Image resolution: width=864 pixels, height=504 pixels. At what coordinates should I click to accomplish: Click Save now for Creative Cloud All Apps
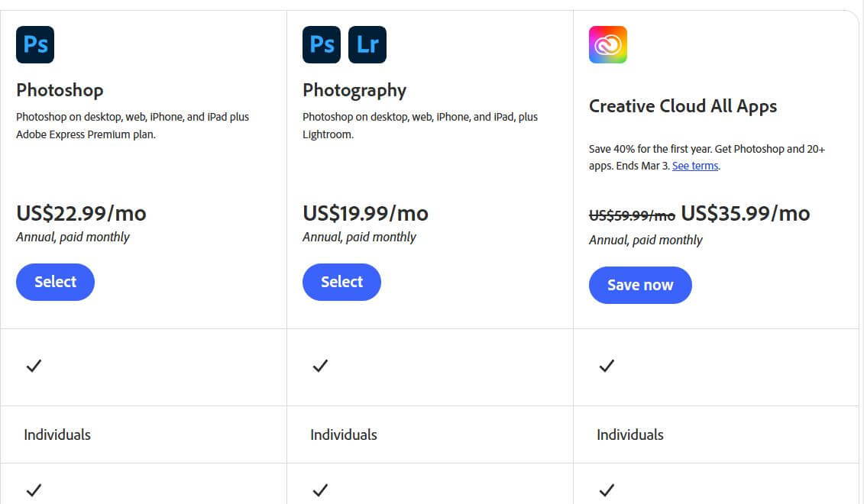coord(640,285)
